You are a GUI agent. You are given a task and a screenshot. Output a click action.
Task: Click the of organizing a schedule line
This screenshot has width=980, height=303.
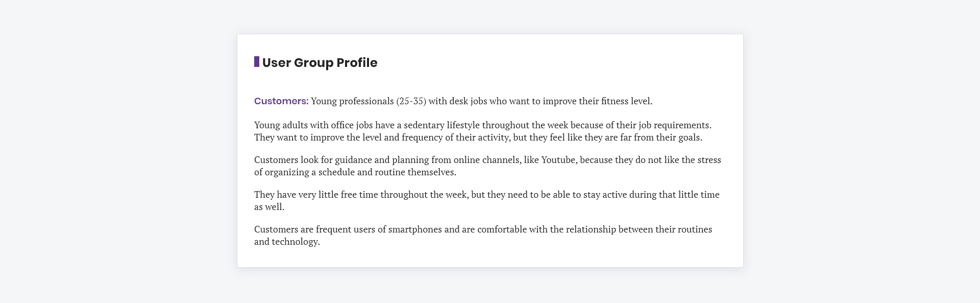(355, 172)
